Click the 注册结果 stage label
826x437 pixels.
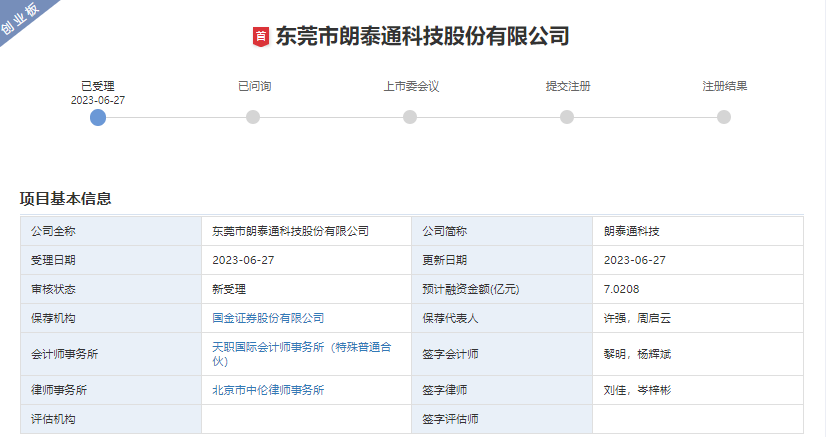[725, 86]
